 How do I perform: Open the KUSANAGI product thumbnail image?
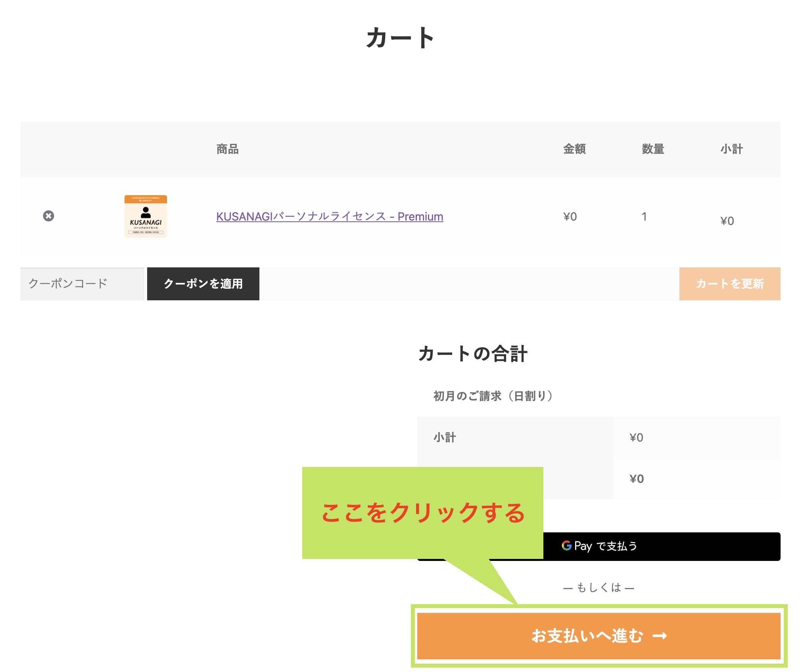[x=146, y=216]
